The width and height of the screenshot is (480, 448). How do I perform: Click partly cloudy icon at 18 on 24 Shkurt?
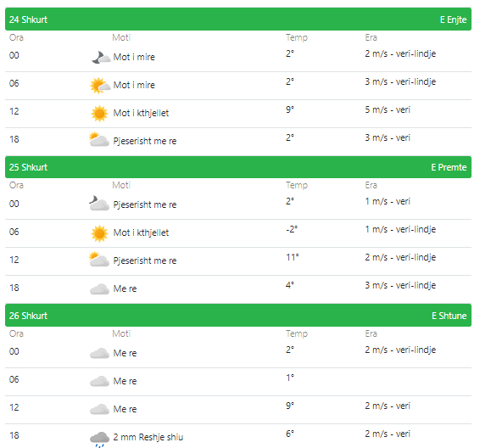(x=99, y=139)
